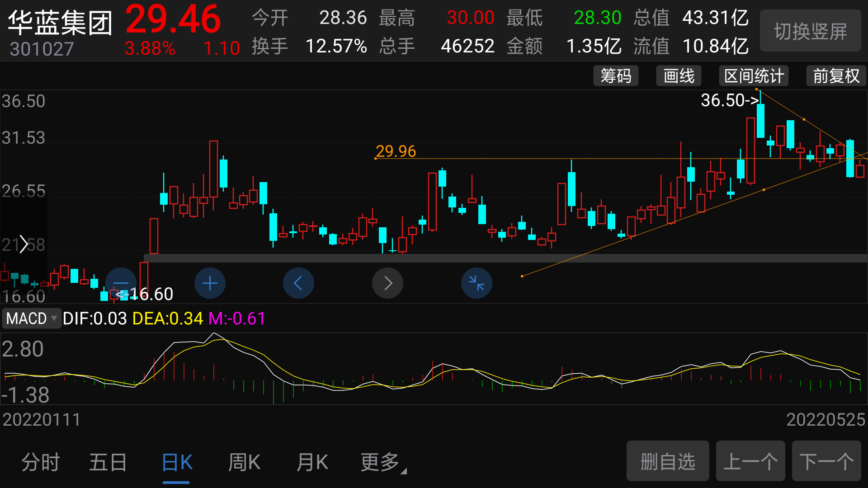The image size is (868, 488).
Task: Reset chart zoom with collapse arrows icon
Action: [x=476, y=283]
